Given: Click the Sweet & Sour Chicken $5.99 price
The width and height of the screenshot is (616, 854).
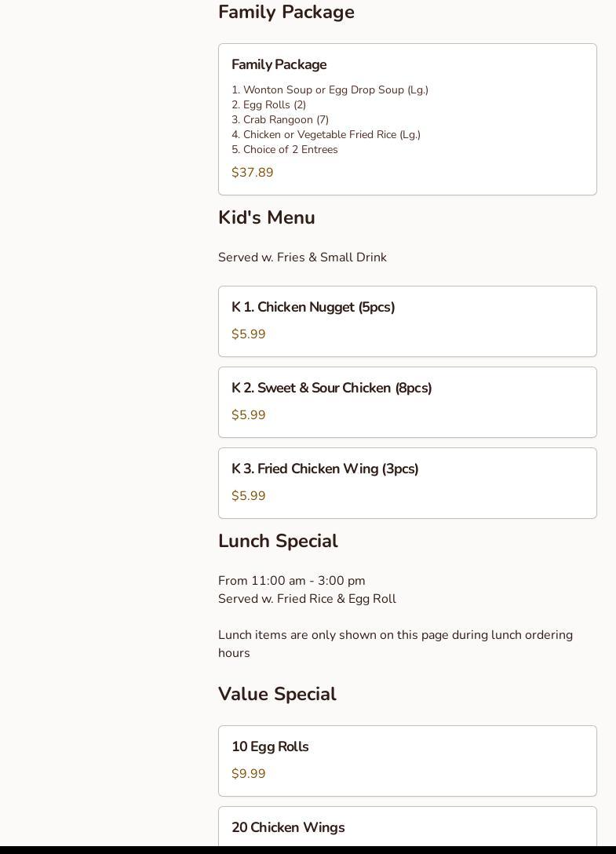Looking at the screenshot, I should click(249, 415).
